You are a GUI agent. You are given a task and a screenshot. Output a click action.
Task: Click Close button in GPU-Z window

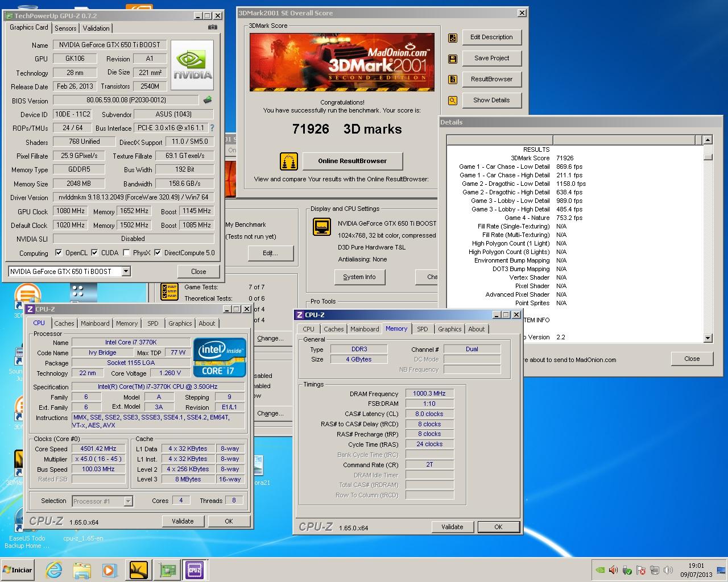198,272
